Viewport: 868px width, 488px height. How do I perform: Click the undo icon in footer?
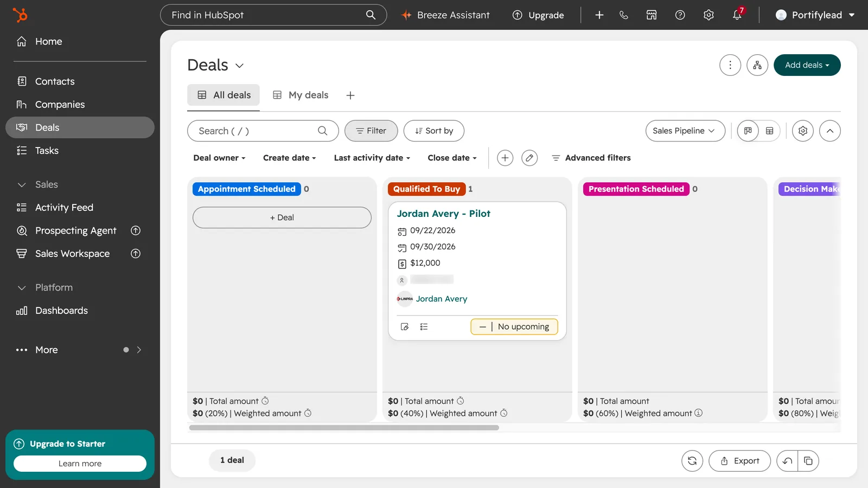coord(787,461)
